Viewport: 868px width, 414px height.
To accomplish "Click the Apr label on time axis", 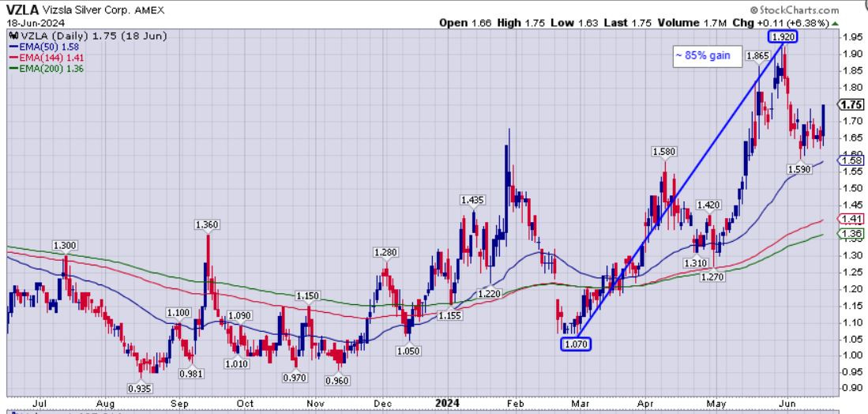I will (647, 404).
